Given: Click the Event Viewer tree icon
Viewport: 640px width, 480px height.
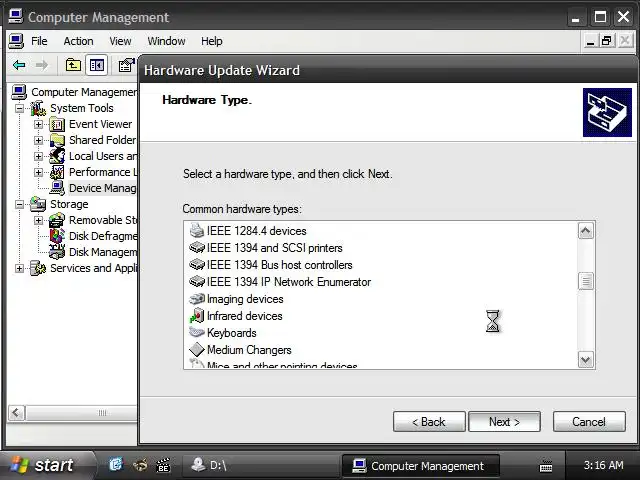Looking at the screenshot, I should [x=57, y=124].
